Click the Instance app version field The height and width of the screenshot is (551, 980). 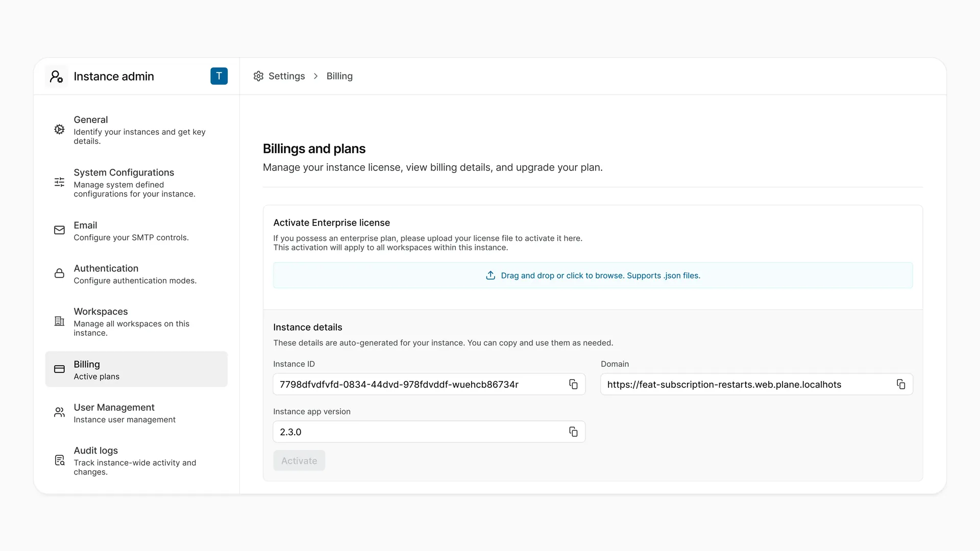pos(429,432)
